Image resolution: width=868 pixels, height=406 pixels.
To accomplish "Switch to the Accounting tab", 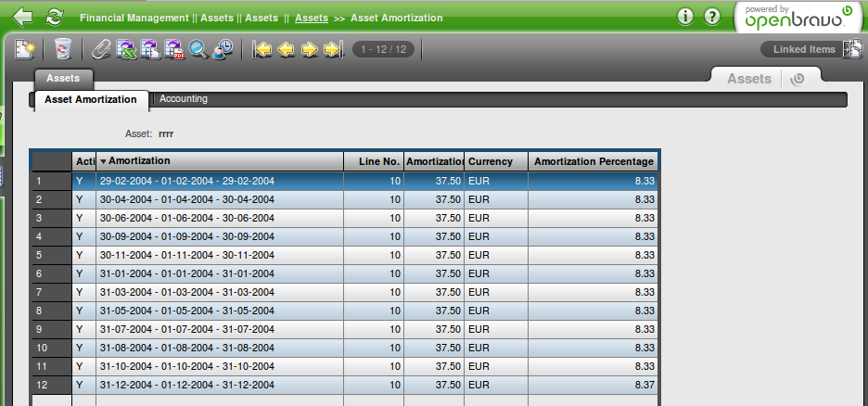I will [x=184, y=99].
